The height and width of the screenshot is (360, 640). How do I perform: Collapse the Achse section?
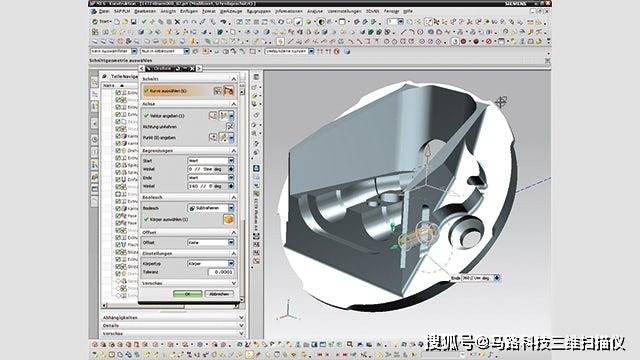coord(233,104)
